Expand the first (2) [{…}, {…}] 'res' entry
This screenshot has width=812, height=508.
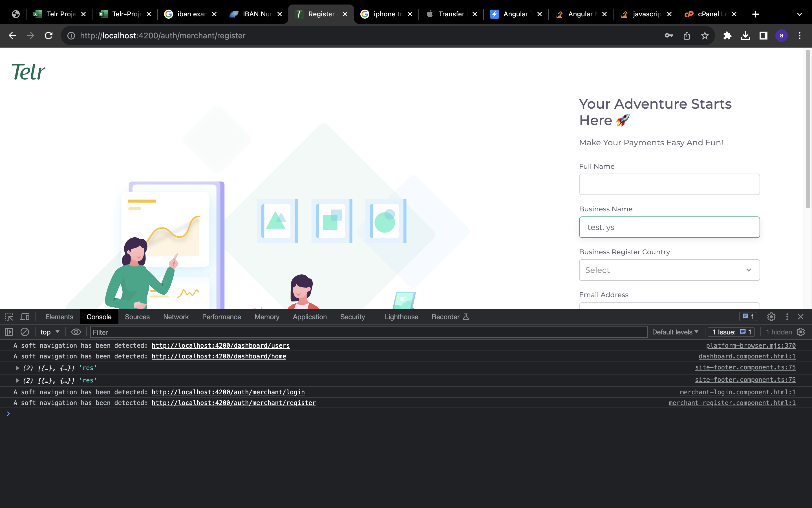tap(17, 368)
